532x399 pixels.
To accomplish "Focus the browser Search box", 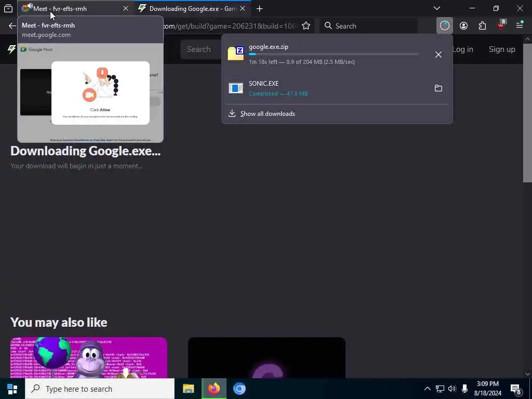I will (x=369, y=26).
